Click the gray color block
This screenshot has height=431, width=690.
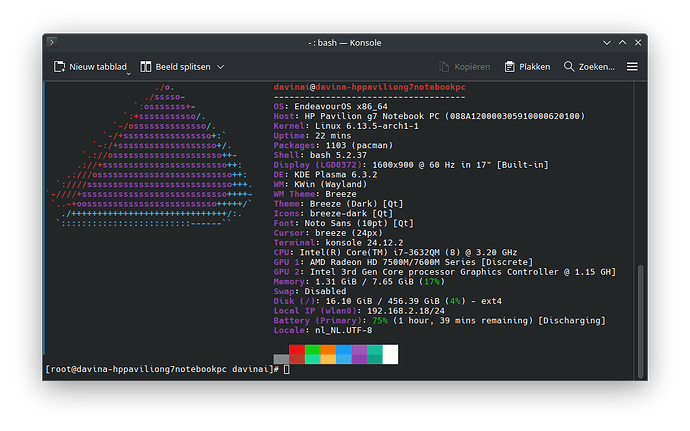tap(281, 359)
